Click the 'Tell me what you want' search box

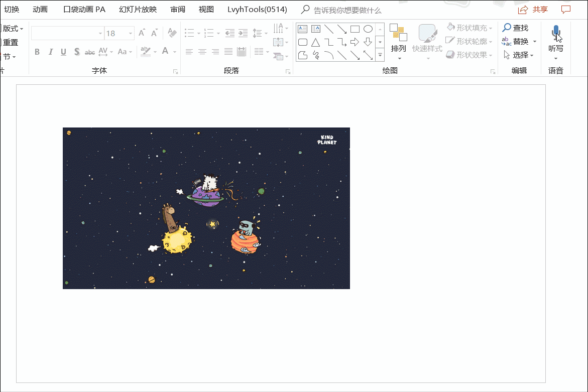347,10
